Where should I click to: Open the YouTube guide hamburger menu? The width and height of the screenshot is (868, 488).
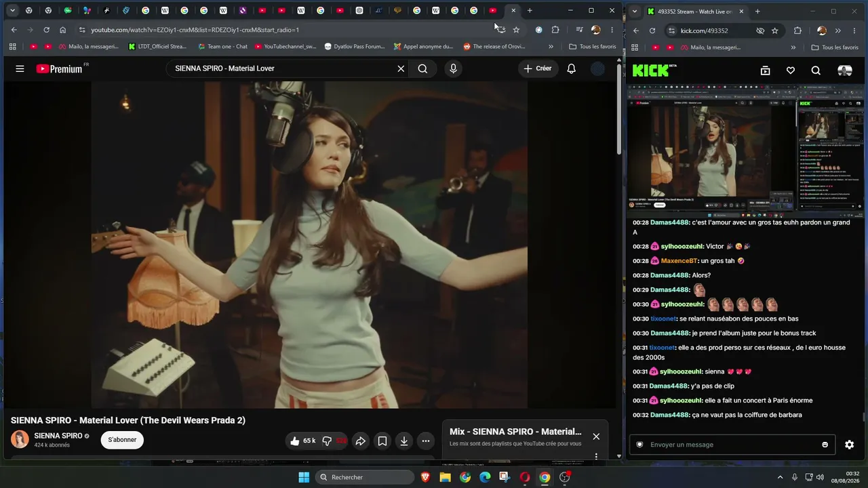coord(20,68)
